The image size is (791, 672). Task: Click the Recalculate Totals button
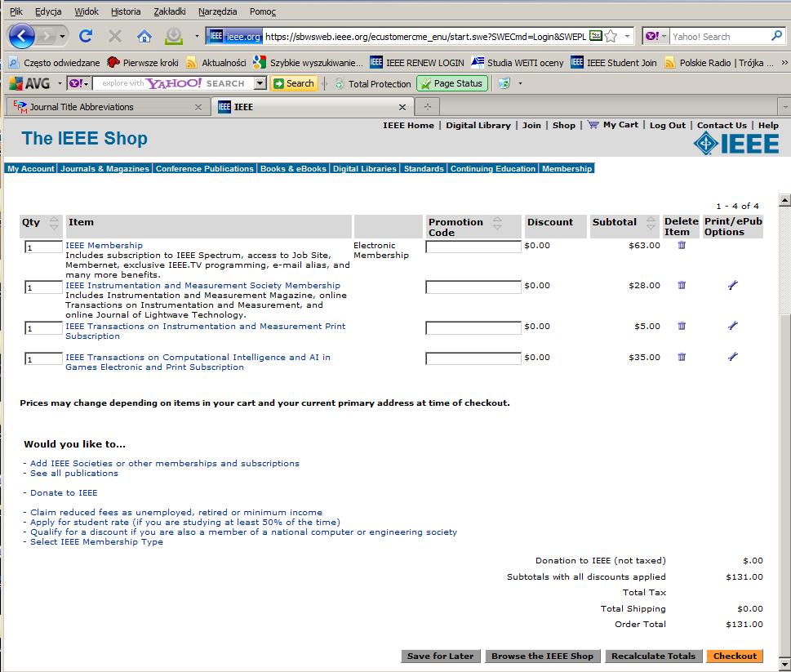[x=653, y=656]
